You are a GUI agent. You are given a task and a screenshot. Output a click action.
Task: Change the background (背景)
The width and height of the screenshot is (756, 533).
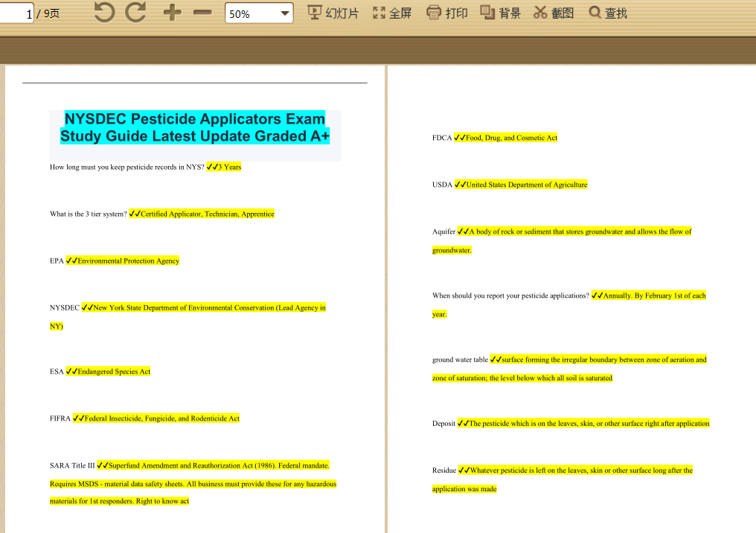pyautogui.click(x=501, y=13)
